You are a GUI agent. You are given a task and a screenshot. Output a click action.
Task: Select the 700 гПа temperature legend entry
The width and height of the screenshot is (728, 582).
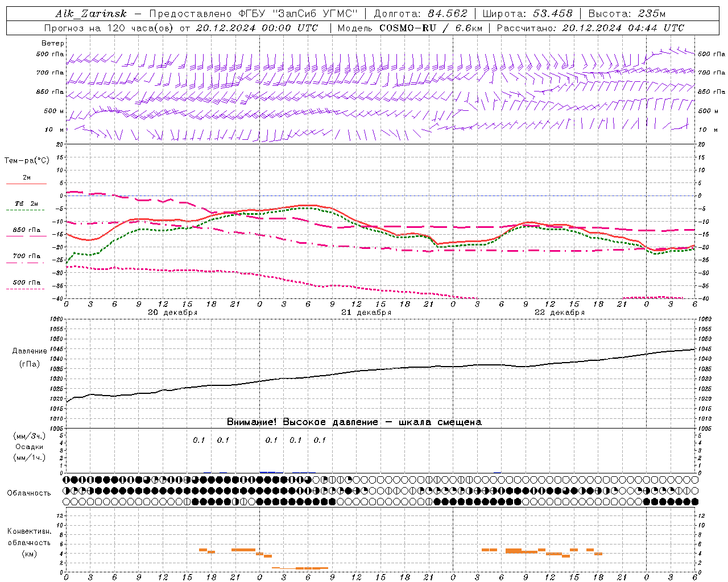tap(27, 256)
